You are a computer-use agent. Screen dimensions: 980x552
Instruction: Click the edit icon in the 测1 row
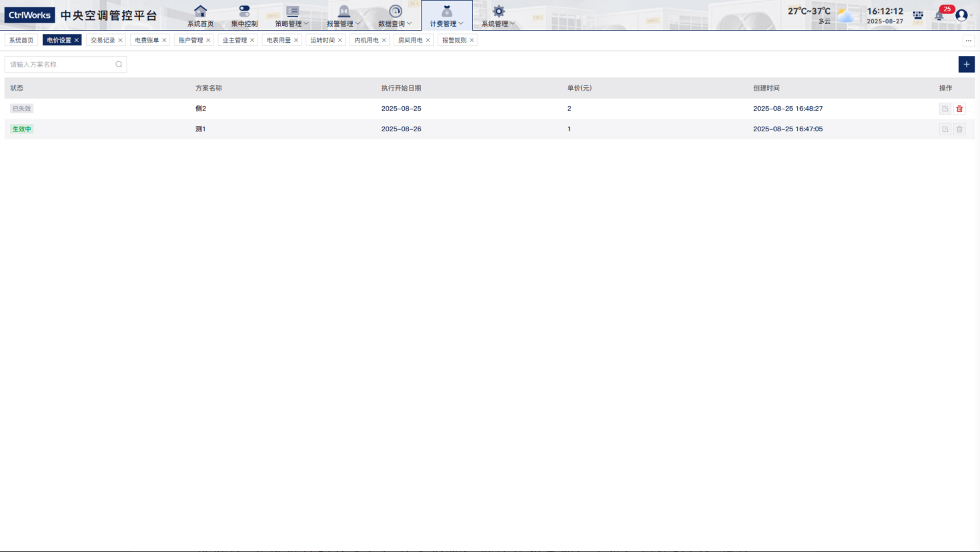click(x=945, y=129)
